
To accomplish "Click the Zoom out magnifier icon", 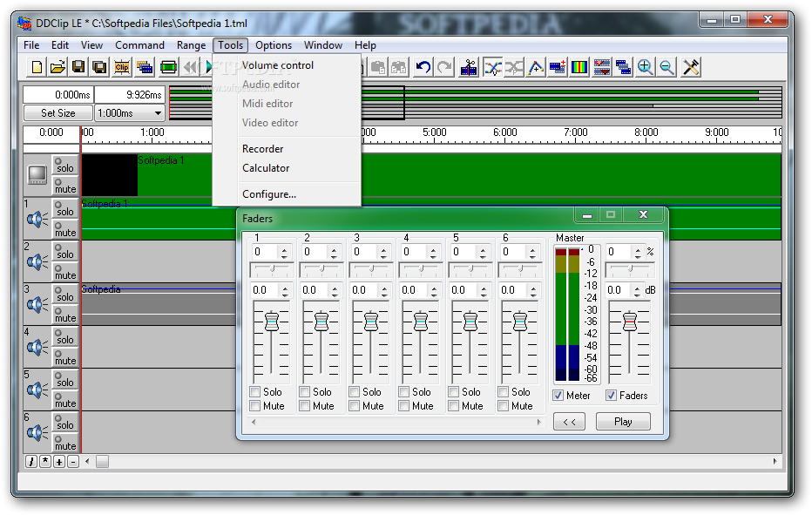I will pos(667,67).
